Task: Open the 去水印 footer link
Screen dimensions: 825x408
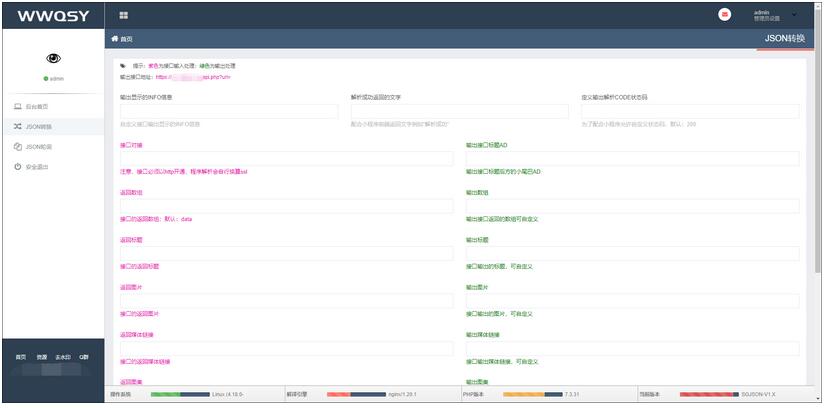Action: [x=63, y=357]
